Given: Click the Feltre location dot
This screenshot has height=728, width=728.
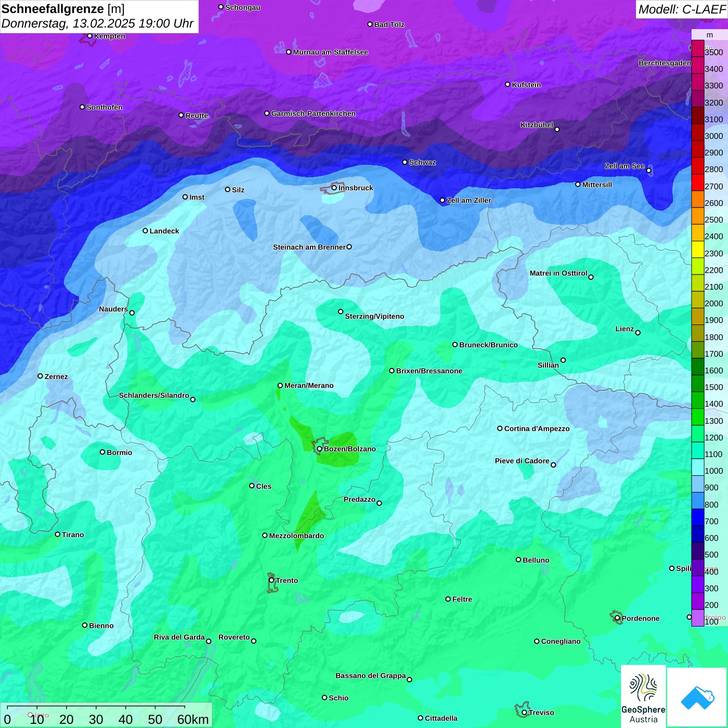Looking at the screenshot, I should [x=448, y=599].
